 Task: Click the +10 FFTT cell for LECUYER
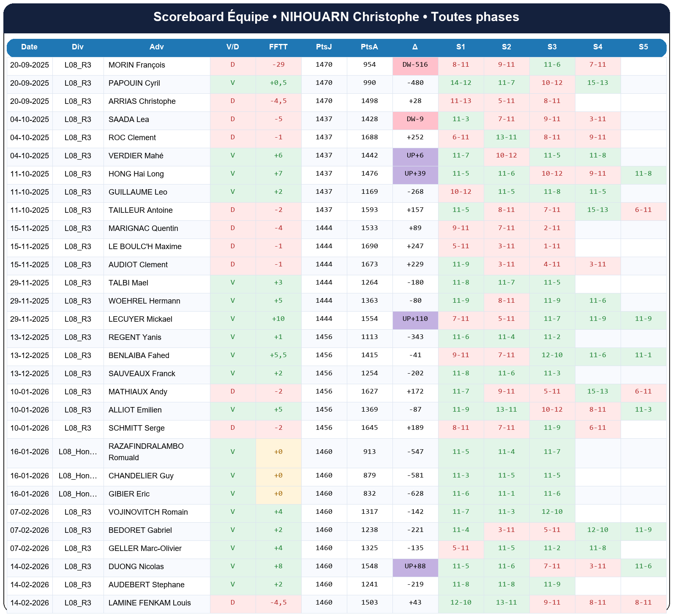[278, 319]
